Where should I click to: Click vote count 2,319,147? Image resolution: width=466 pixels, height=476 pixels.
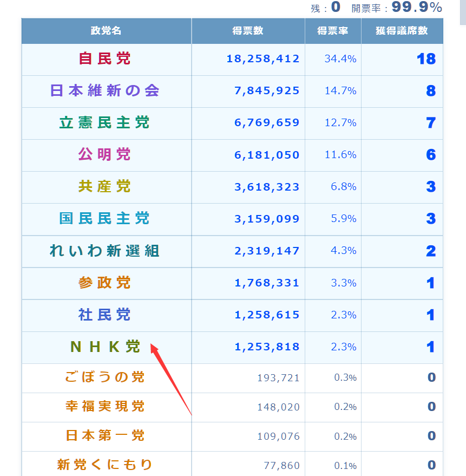tap(267, 251)
